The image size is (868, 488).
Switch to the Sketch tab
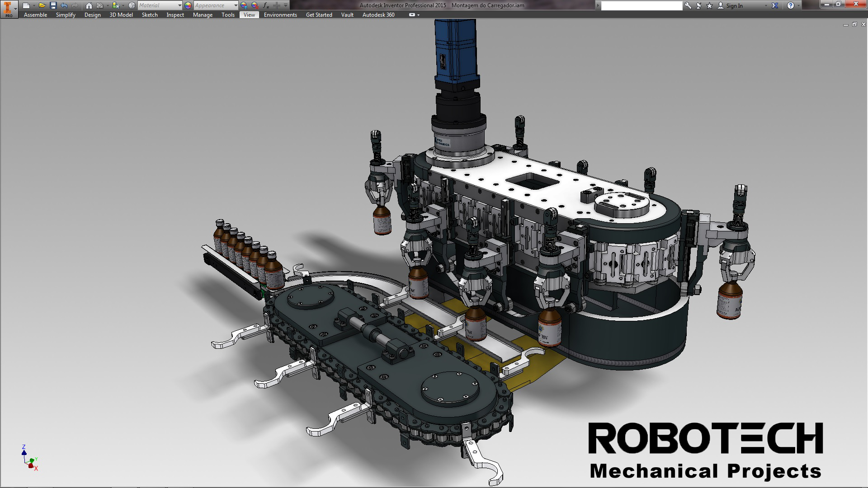(150, 15)
